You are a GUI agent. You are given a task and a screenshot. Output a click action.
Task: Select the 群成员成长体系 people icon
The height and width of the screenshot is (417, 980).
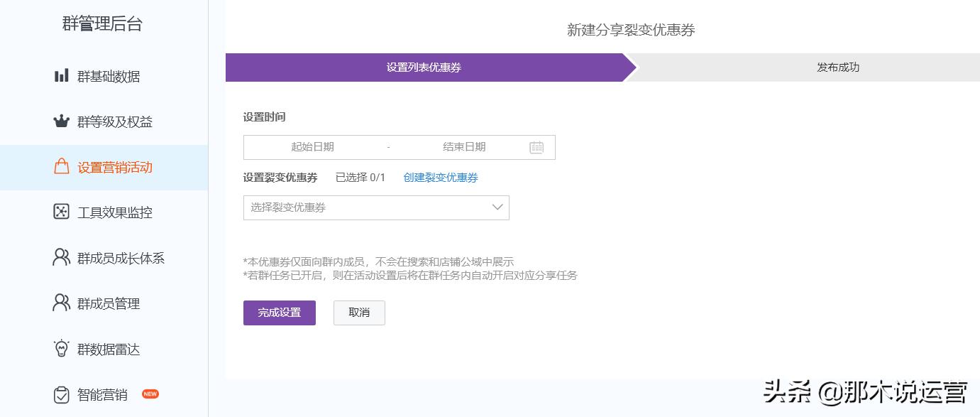point(61,257)
